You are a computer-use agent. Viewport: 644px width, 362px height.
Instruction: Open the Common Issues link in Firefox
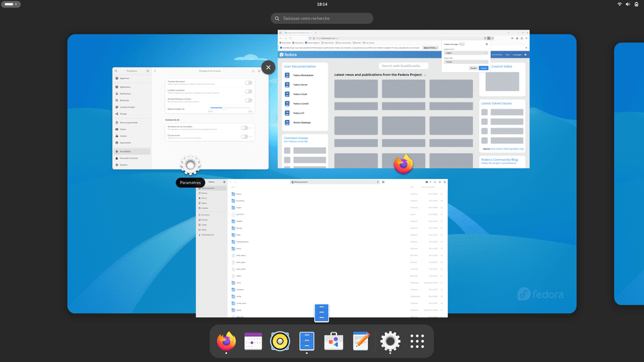pyautogui.click(x=296, y=138)
